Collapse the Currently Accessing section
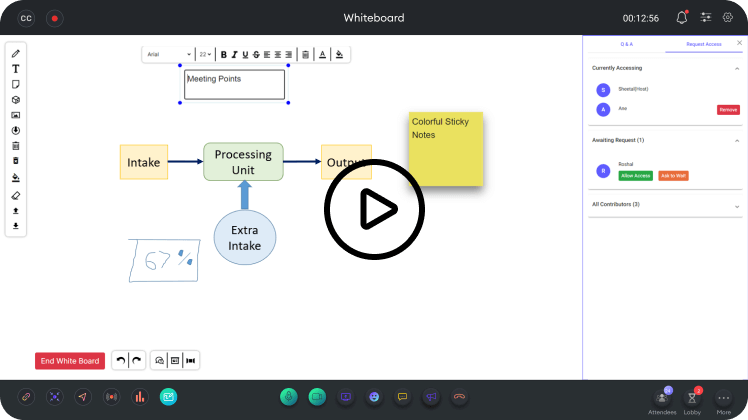The width and height of the screenshot is (748, 420). point(737,69)
